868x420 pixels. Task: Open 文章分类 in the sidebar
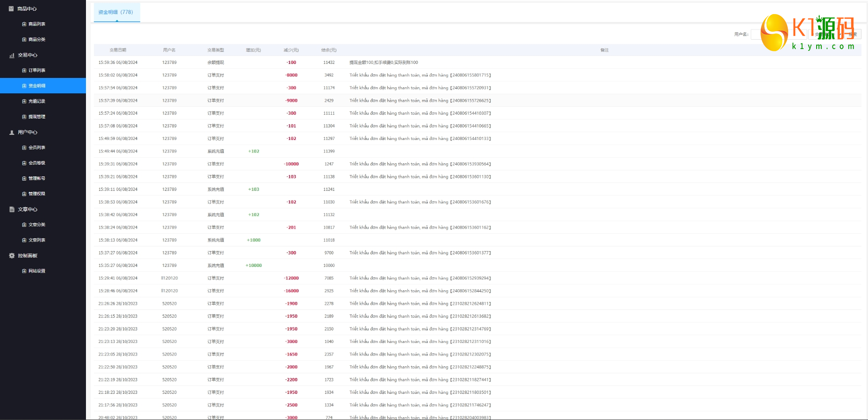(x=36, y=225)
